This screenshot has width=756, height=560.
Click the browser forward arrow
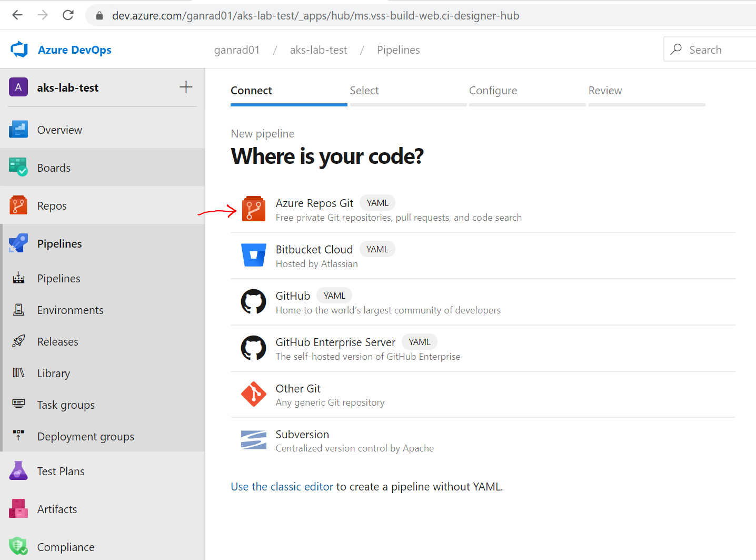(43, 15)
